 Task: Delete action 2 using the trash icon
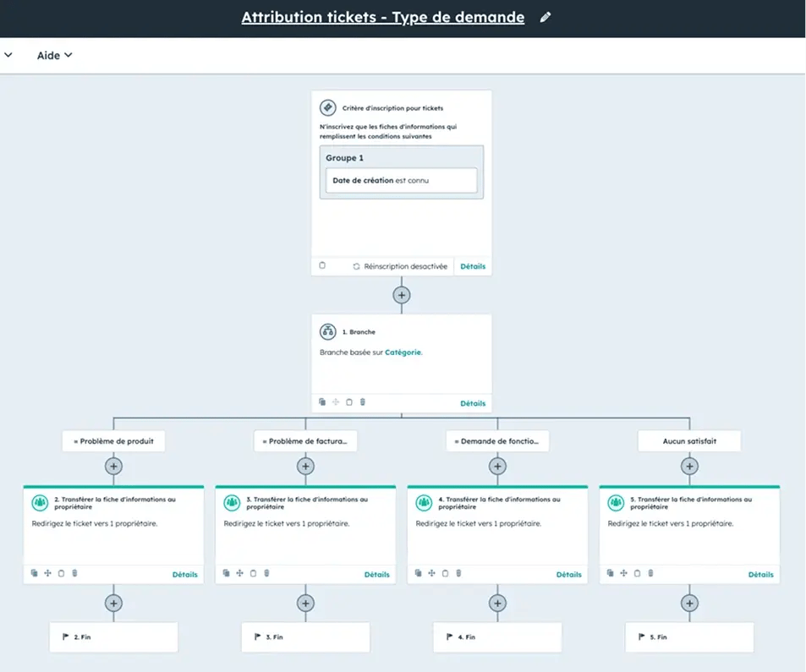pyautogui.click(x=74, y=573)
